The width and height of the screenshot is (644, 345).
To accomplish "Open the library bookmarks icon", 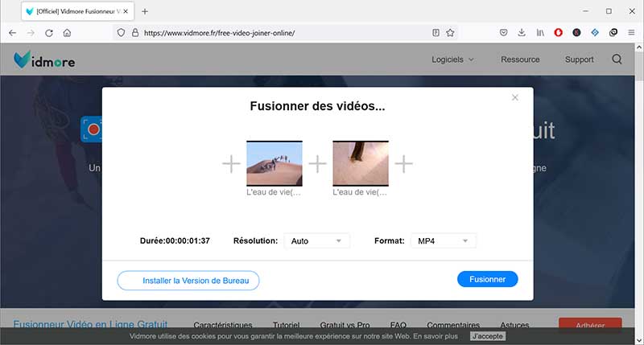I will (x=540, y=33).
